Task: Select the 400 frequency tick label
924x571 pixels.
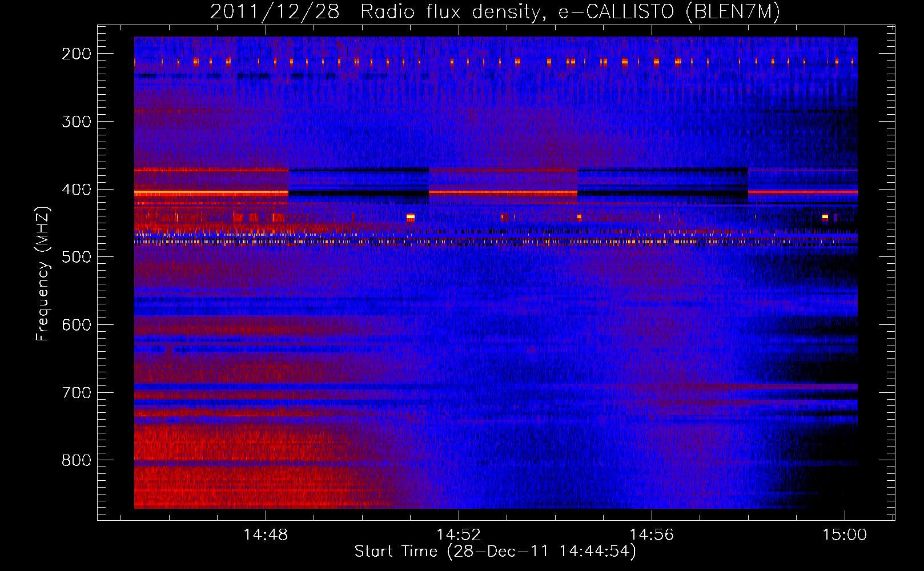Action: pos(77,190)
